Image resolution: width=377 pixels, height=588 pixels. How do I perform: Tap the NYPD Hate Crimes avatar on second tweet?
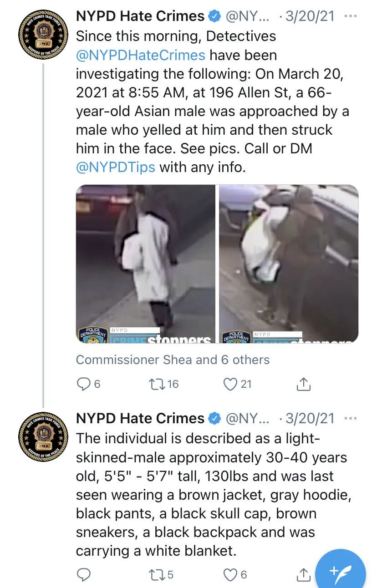click(43, 437)
